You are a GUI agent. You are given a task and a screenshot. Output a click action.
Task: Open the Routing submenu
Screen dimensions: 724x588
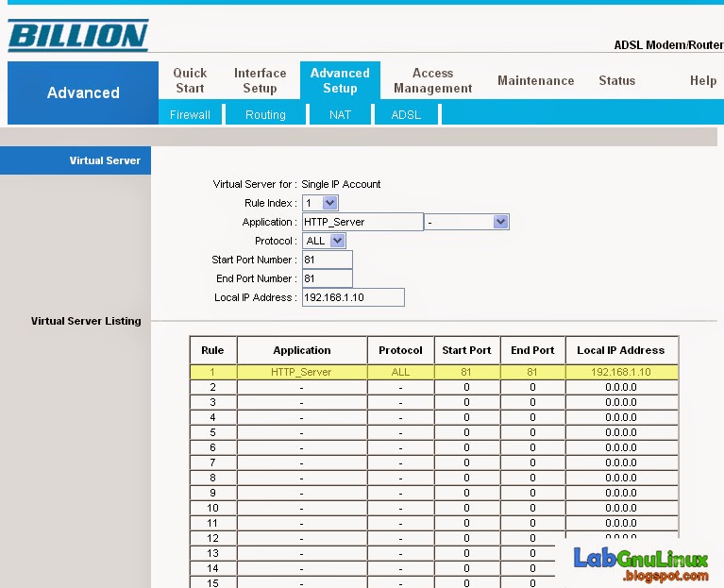pos(265,114)
